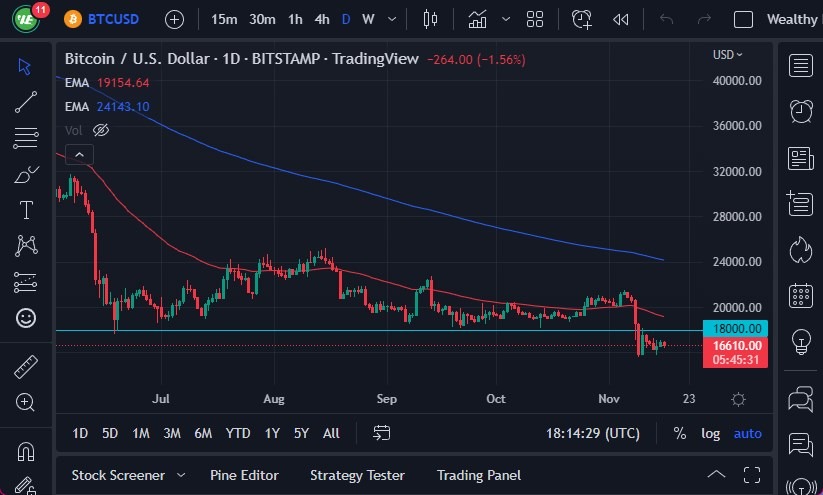Image resolution: width=823 pixels, height=495 pixels.
Task: Select the 4h timeframe button
Action: (x=321, y=19)
